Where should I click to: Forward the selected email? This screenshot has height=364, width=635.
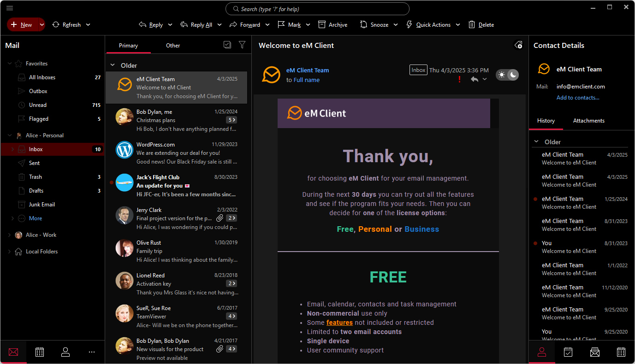point(245,25)
